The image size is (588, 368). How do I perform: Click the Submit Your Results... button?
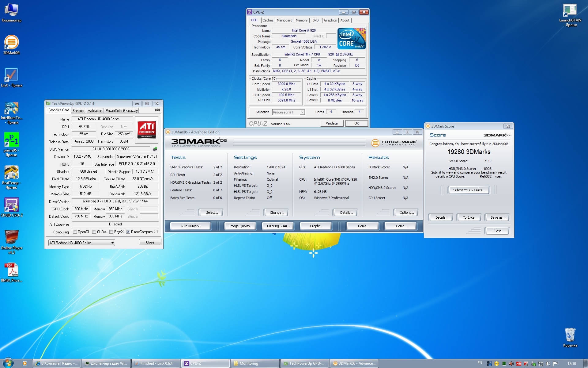[469, 190]
